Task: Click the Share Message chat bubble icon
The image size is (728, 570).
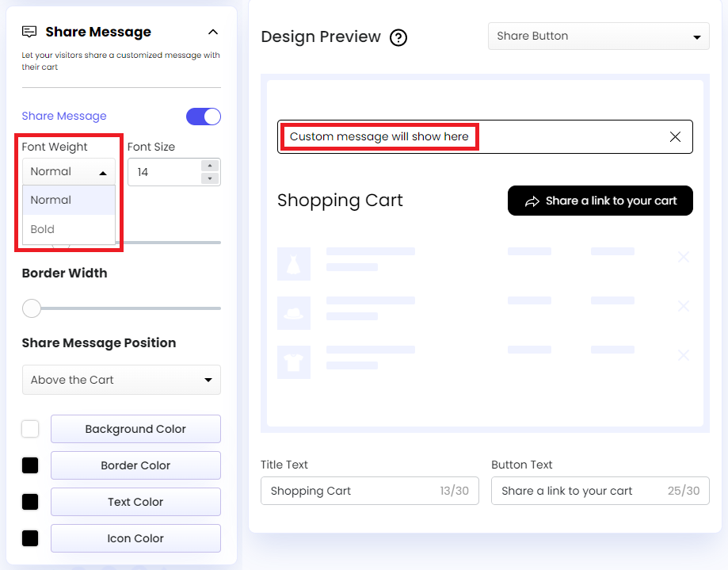Action: [x=29, y=32]
